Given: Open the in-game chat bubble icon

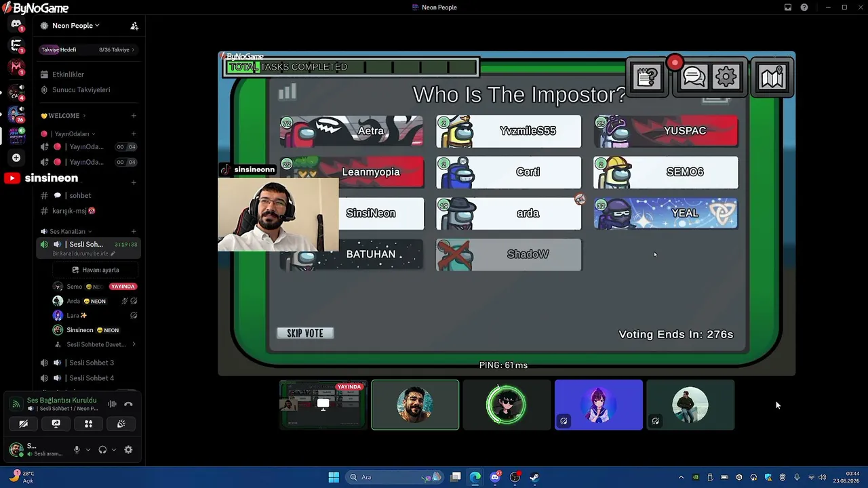Looking at the screenshot, I should pyautogui.click(x=693, y=77).
